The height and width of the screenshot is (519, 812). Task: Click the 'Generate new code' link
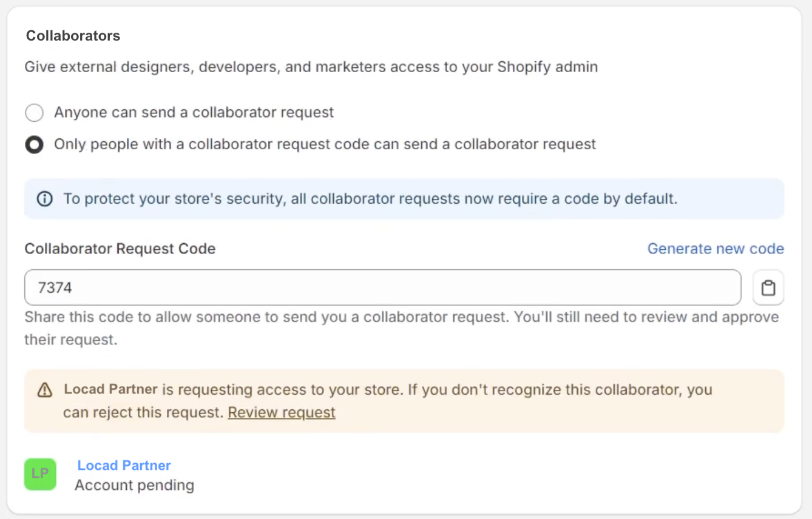coord(716,249)
